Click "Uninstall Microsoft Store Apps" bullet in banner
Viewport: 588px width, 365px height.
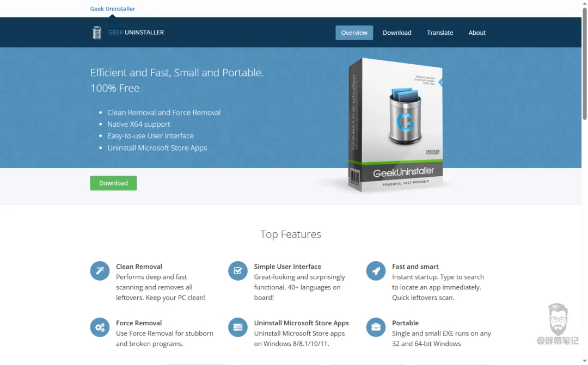[157, 147]
